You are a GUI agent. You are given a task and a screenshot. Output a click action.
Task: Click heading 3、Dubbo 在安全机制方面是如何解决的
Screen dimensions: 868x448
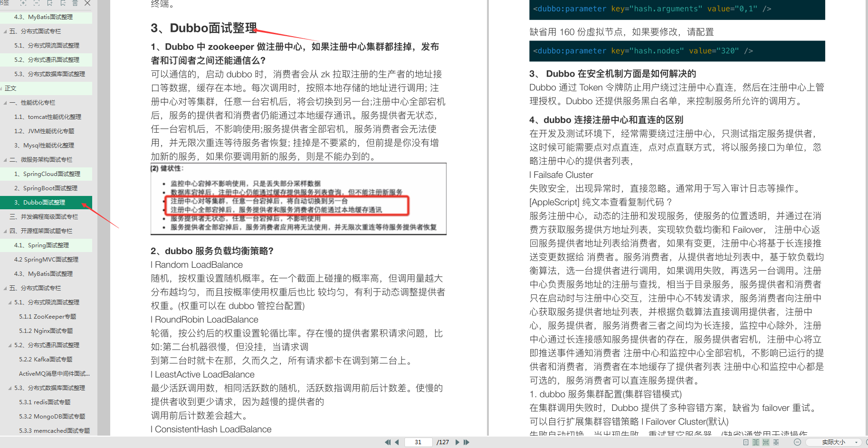pyautogui.click(x=613, y=74)
